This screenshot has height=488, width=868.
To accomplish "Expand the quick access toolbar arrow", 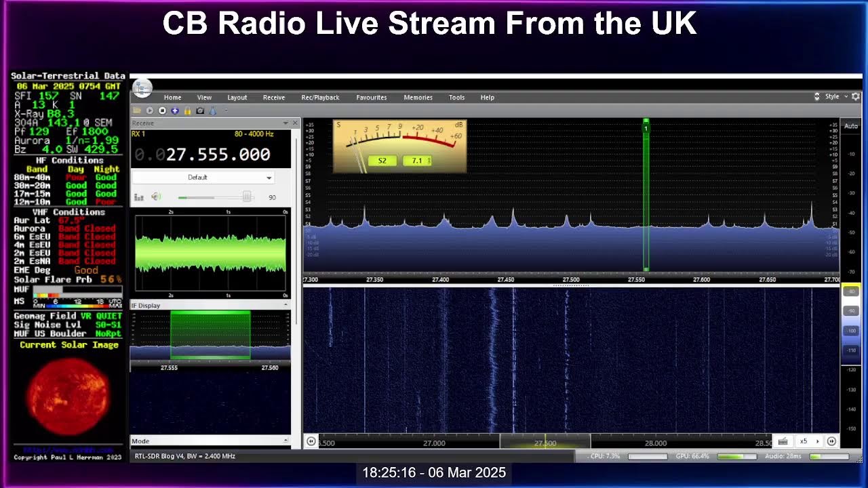I will coord(226,110).
